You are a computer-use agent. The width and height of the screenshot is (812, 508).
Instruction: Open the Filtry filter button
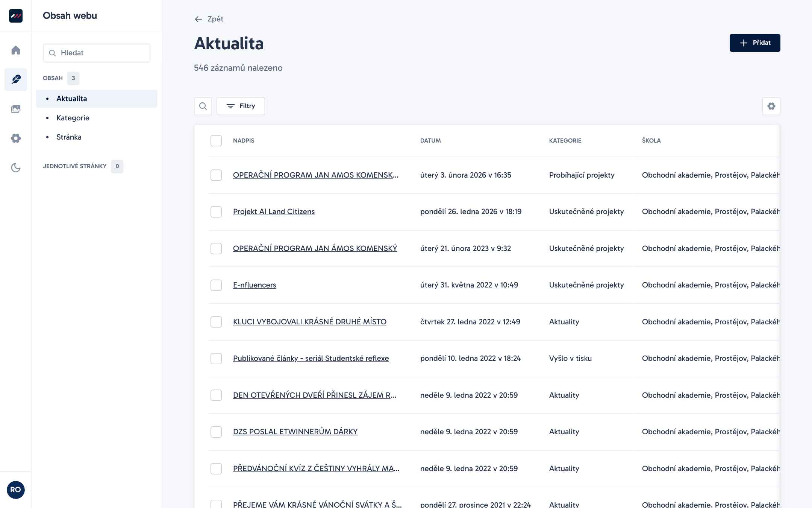click(x=241, y=106)
